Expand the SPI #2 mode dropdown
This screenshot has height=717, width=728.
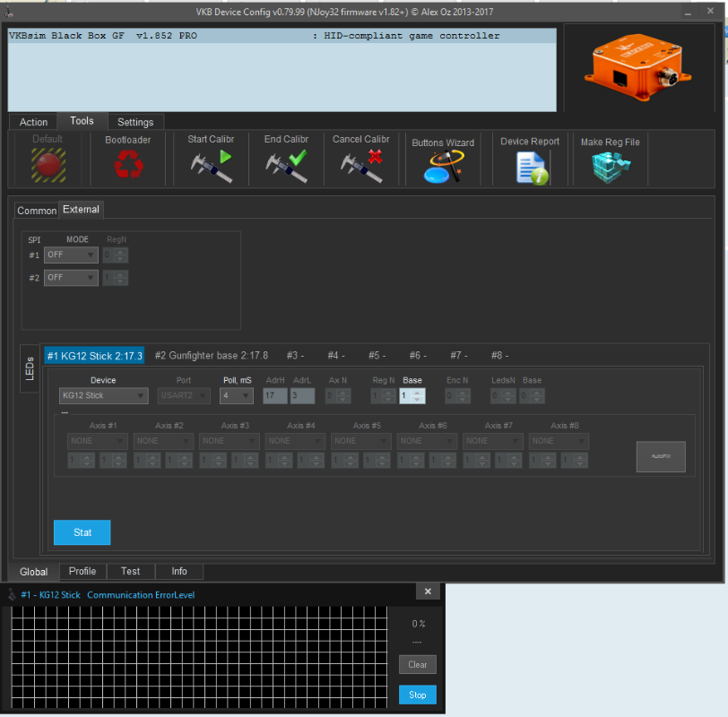click(71, 278)
